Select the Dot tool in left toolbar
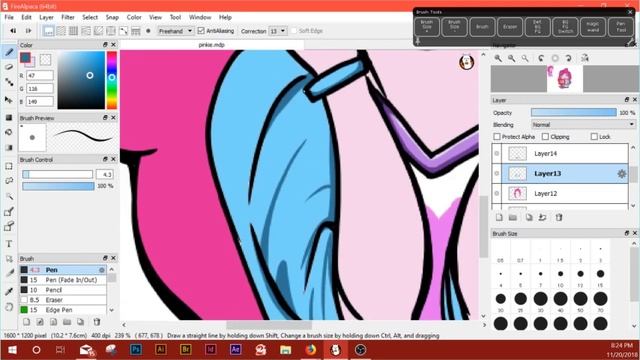Screen dimensions: 640x360 click(x=9, y=82)
